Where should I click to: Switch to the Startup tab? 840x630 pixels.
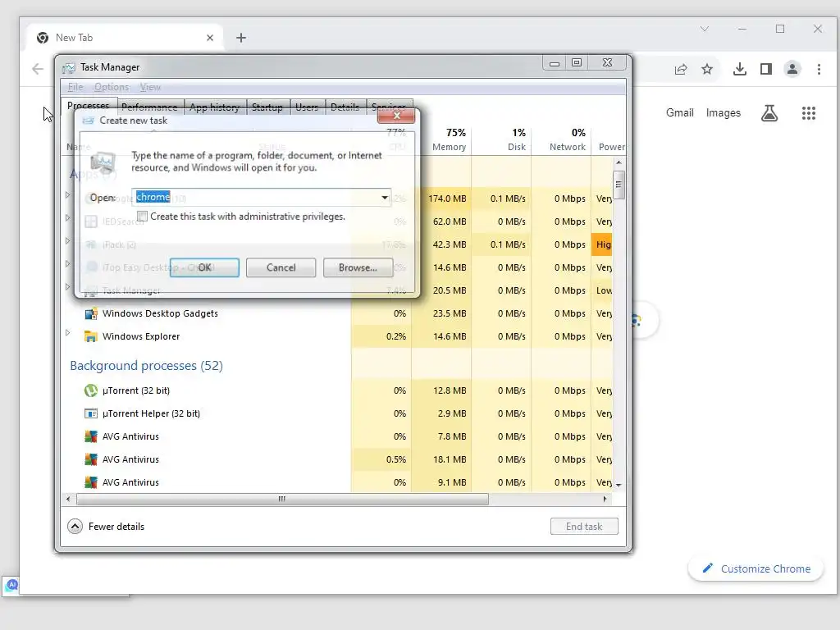tap(267, 107)
